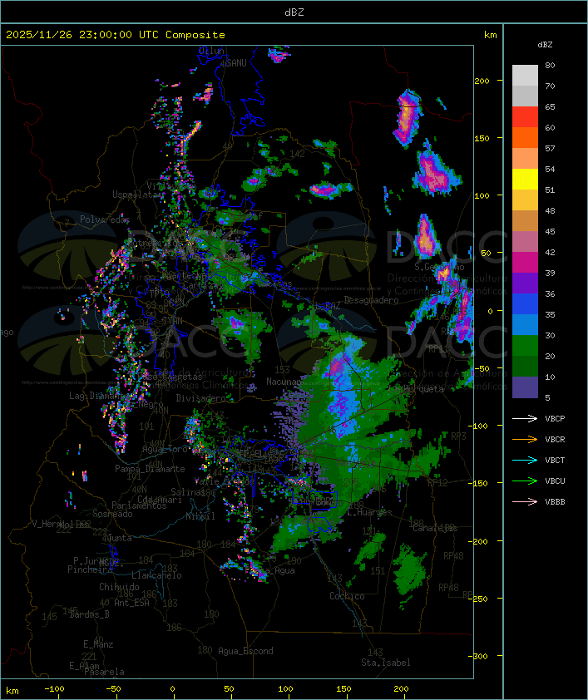Screen dimensions: 588x700
Task: Click the Agua_Escond map label
Action: pyautogui.click(x=245, y=651)
